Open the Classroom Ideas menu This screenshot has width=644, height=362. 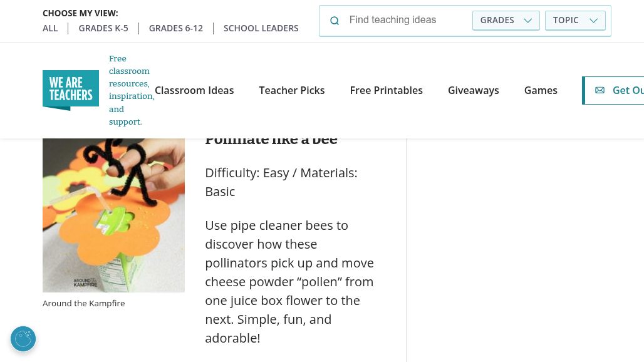click(194, 90)
